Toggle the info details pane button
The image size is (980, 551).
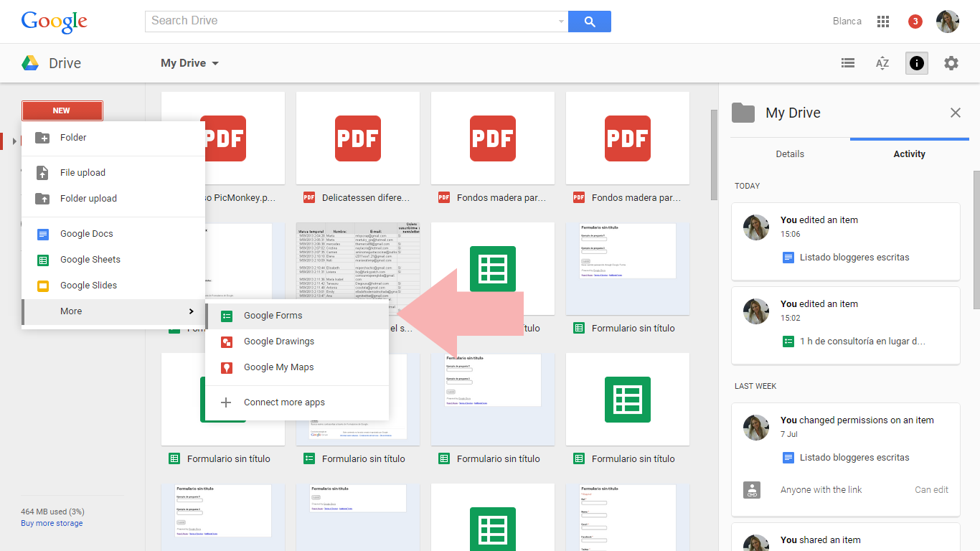[916, 63]
